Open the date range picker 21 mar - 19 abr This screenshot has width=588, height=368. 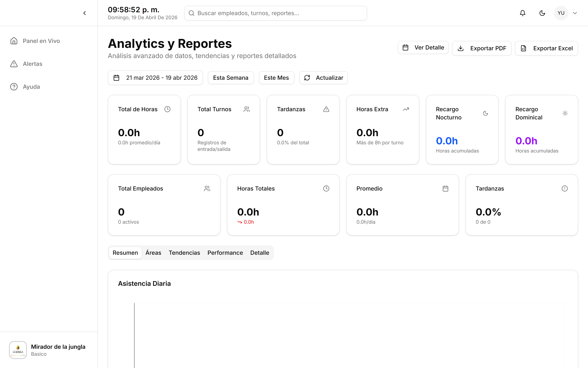pos(155,78)
